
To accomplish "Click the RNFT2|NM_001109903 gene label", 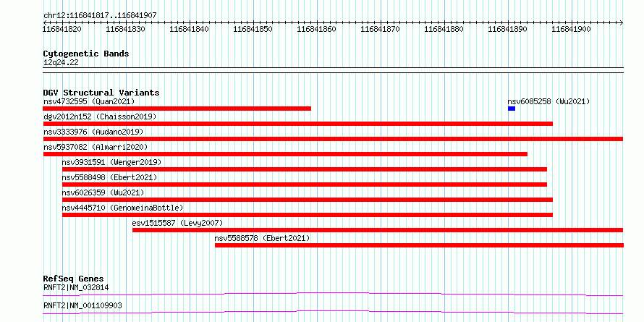I will (82, 305).
